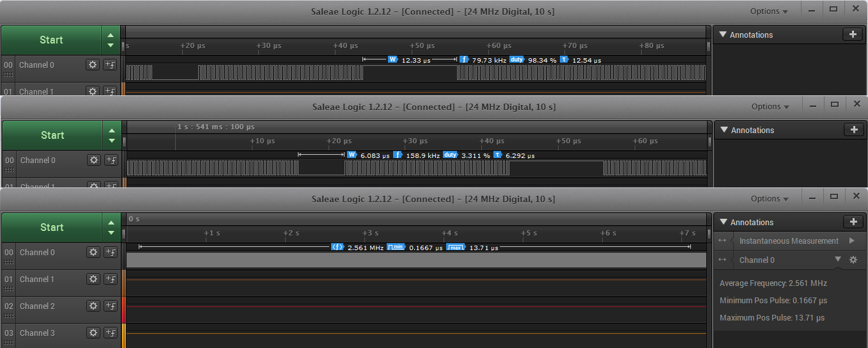Collapse Annotations panel in bottom window
The image size is (868, 348).
coord(724,222)
